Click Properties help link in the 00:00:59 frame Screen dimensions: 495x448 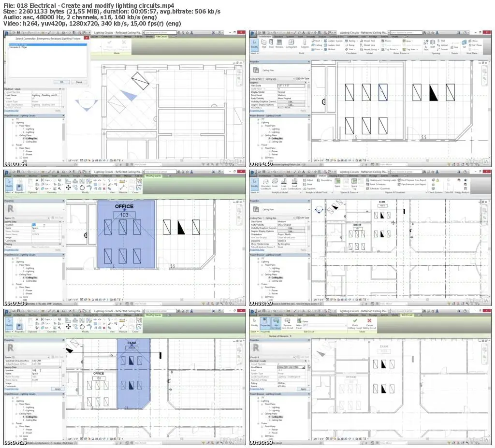coord(12,111)
